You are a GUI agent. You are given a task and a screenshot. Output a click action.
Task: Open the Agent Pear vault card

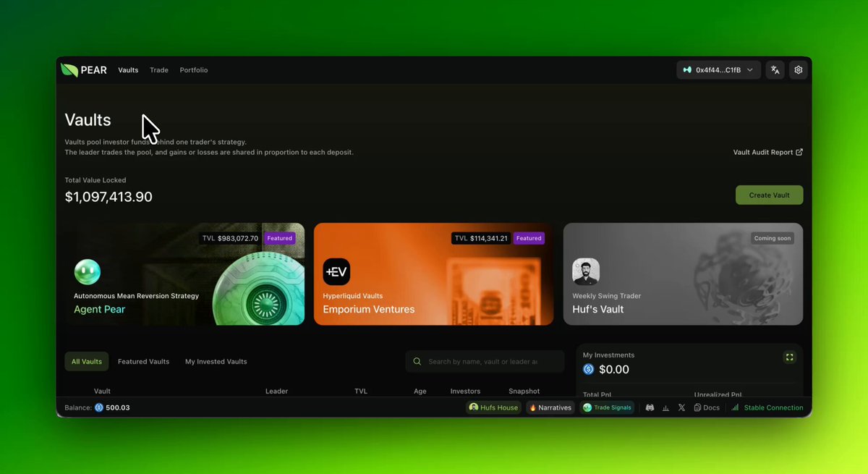coord(184,274)
